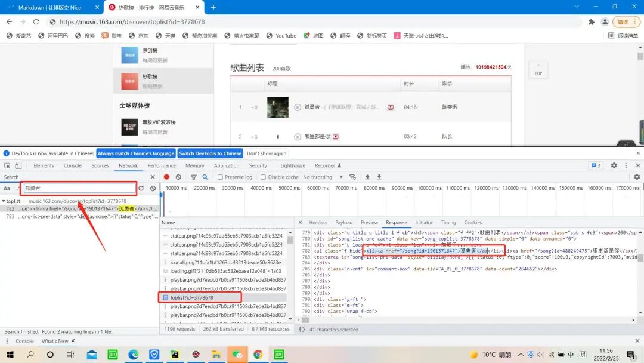Open Microsoft Edge from the taskbar
Viewport: 644px width, 363px height.
coord(133,355)
